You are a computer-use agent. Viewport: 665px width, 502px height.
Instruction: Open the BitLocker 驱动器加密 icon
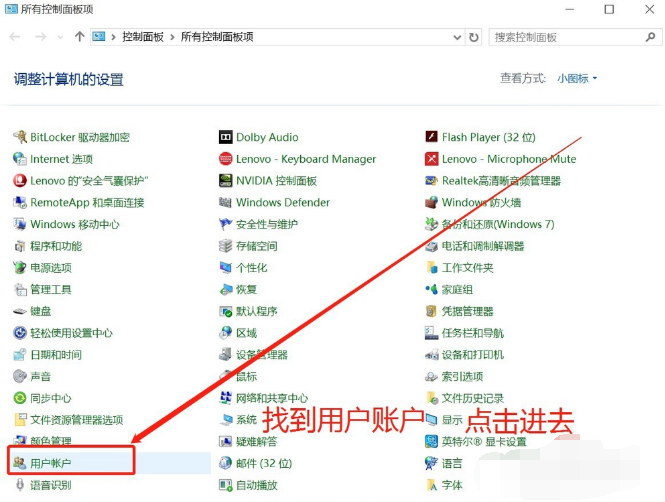(20, 137)
